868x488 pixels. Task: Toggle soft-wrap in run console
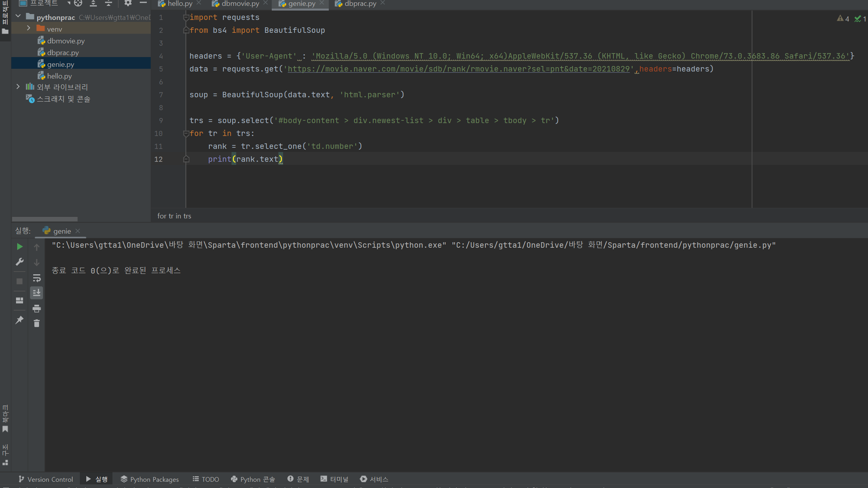(x=37, y=278)
